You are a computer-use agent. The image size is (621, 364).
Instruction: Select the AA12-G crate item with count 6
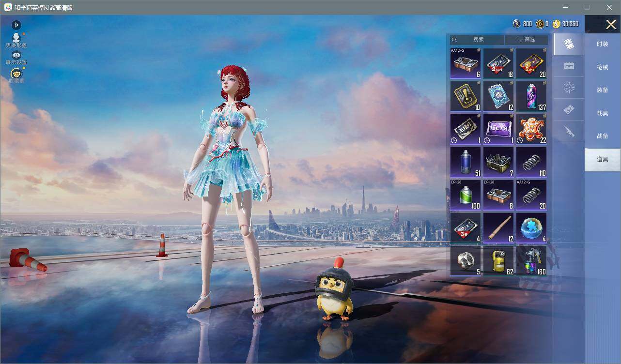point(466,63)
